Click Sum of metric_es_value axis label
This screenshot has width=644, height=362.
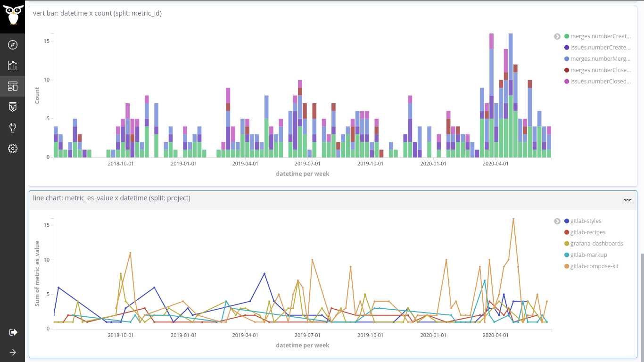37,273
